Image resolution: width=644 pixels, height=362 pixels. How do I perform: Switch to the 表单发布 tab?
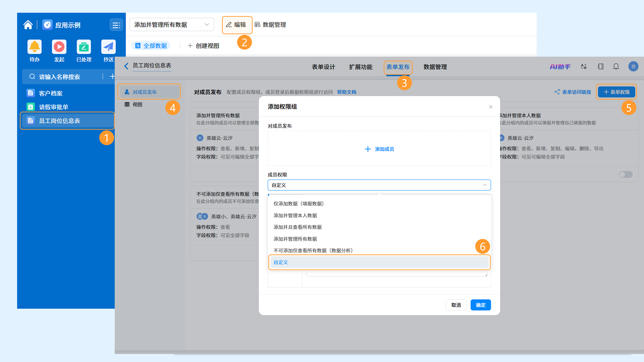[398, 67]
